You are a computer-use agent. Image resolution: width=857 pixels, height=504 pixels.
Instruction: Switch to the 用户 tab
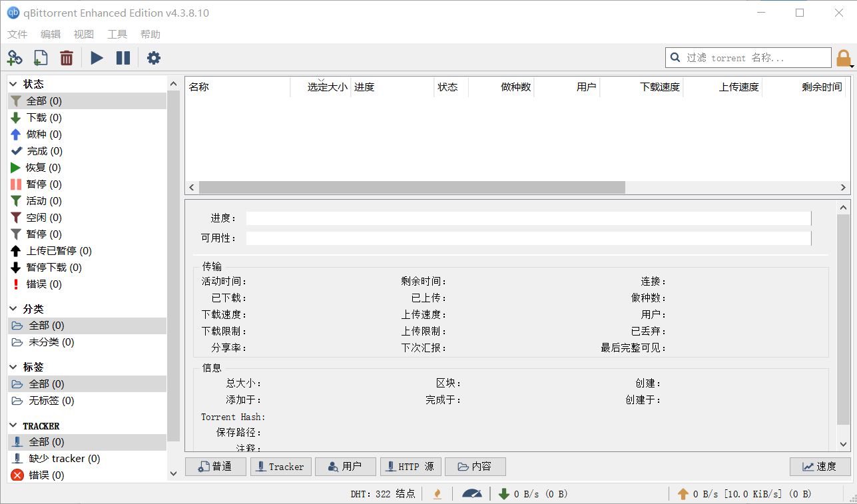[x=346, y=467]
